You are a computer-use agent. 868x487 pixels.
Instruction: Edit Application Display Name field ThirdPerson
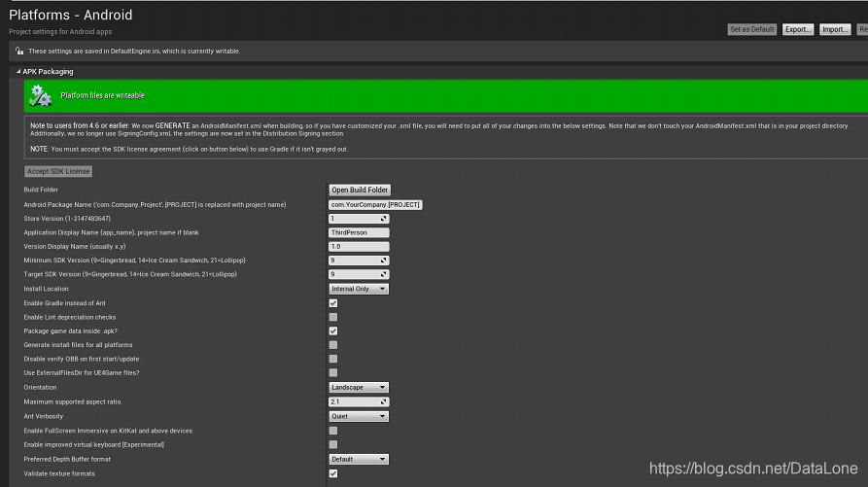click(x=359, y=232)
